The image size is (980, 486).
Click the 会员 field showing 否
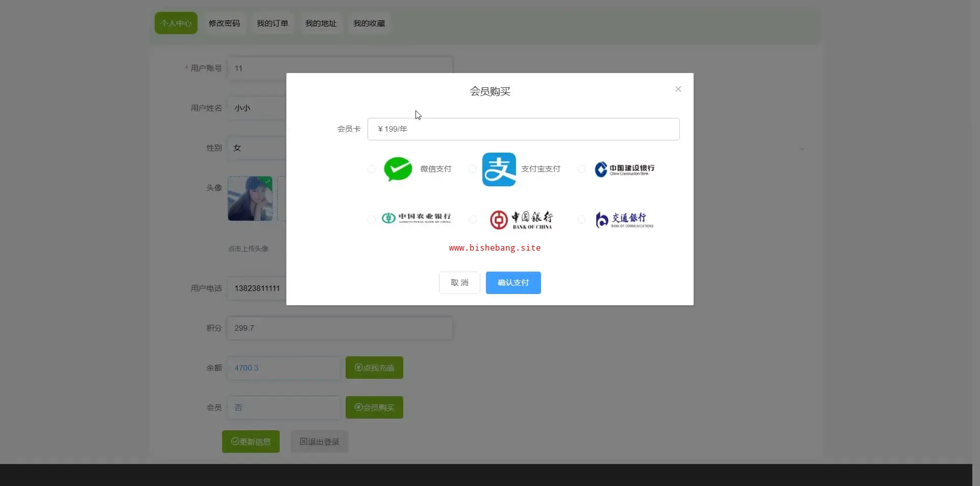click(x=284, y=408)
